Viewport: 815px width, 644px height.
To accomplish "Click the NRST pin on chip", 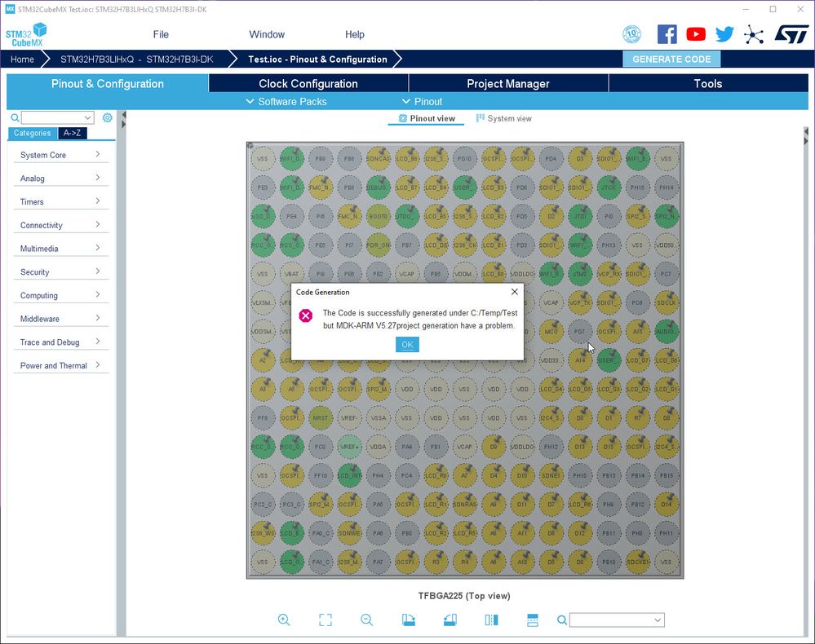I will [x=320, y=417].
